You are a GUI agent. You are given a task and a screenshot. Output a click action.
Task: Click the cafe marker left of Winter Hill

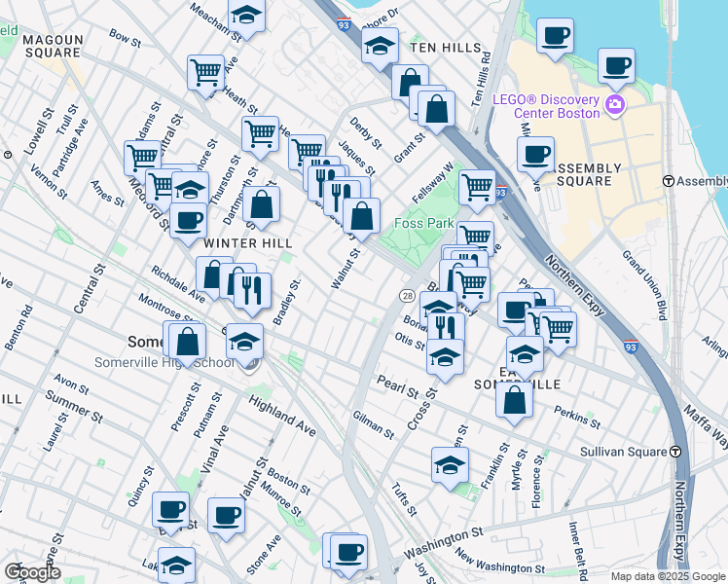[188, 222]
